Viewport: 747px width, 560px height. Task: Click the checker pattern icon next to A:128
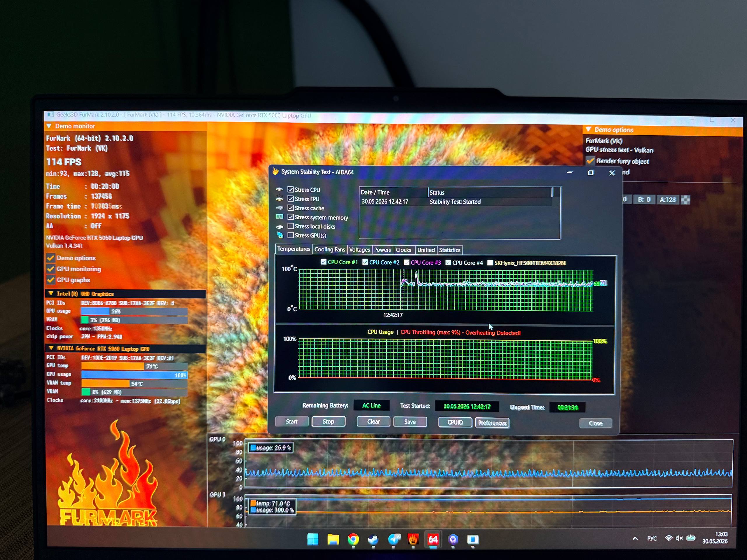(x=685, y=199)
